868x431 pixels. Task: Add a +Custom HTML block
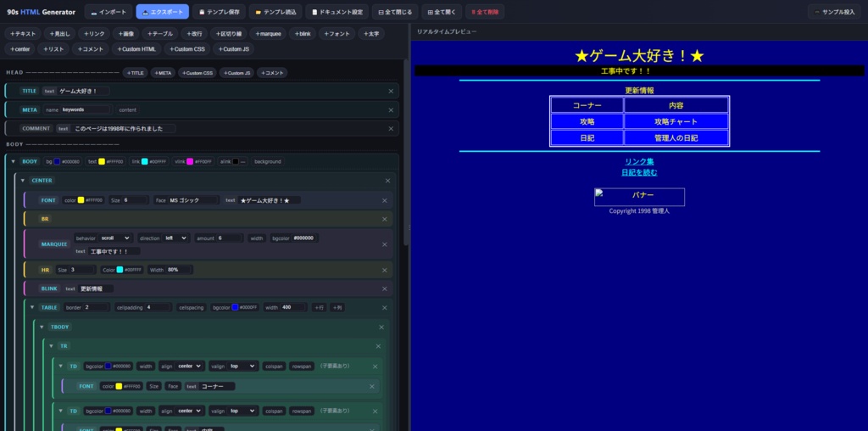click(137, 49)
